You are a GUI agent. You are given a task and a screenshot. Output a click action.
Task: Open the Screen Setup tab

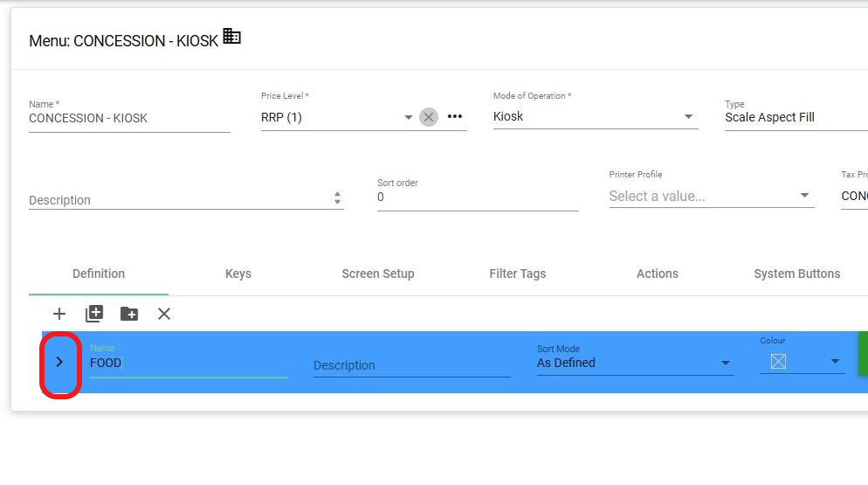(x=377, y=274)
